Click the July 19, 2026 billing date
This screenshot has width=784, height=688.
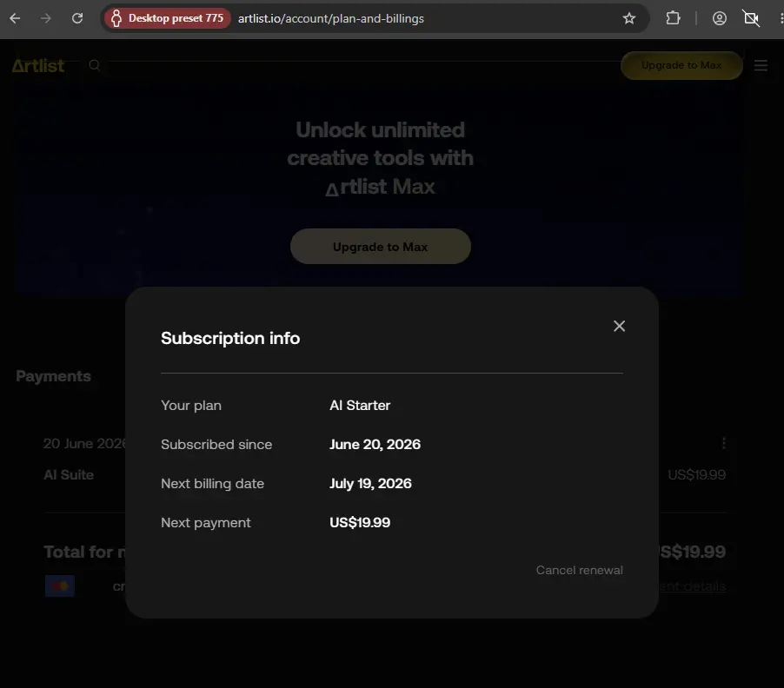tap(370, 483)
